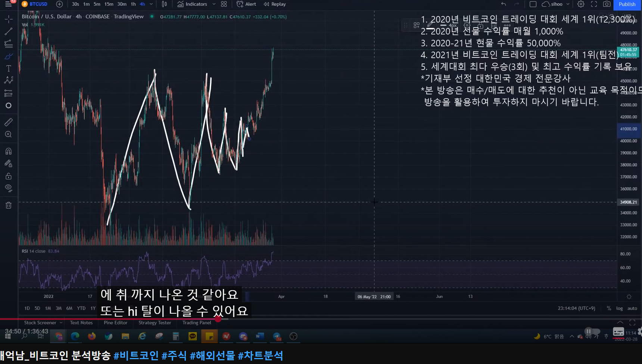Toggle auto scale on price axis
642x364 pixels.
(632, 308)
